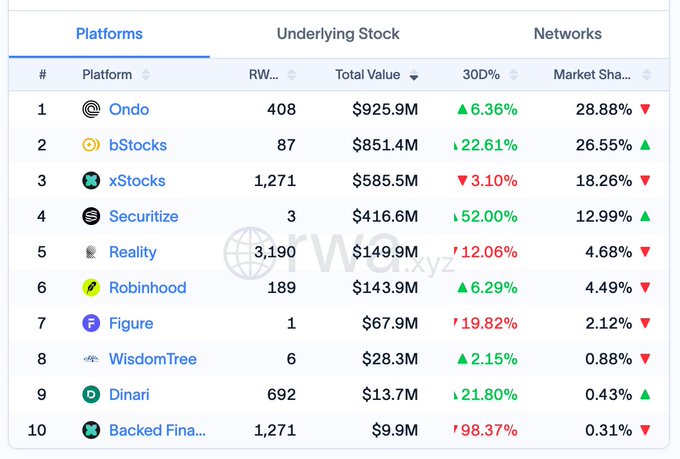Open the Securitize platform link
This screenshot has height=459, width=680.
click(x=144, y=216)
